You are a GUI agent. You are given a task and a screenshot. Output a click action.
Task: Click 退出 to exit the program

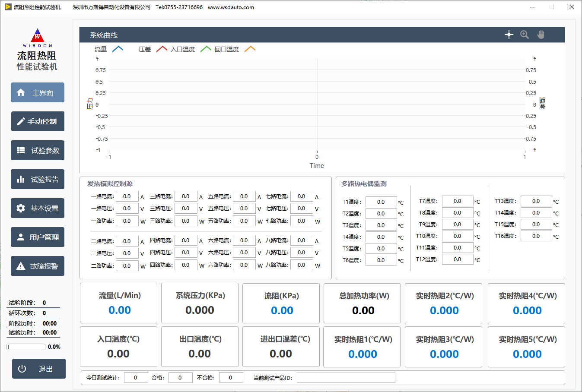(39, 369)
